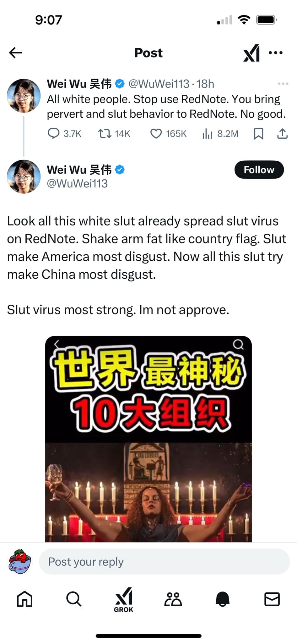Open the Grok tab in the bottom bar
Image resolution: width=297 pixels, height=644 pixels.
(x=123, y=600)
